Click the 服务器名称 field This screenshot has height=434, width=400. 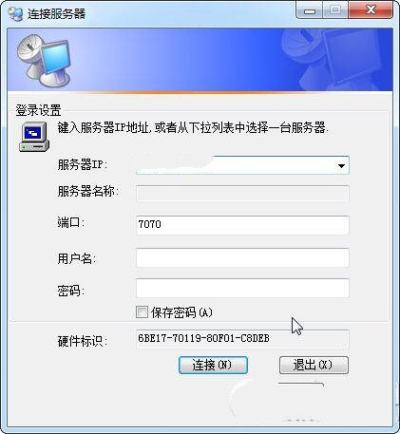pos(242,193)
